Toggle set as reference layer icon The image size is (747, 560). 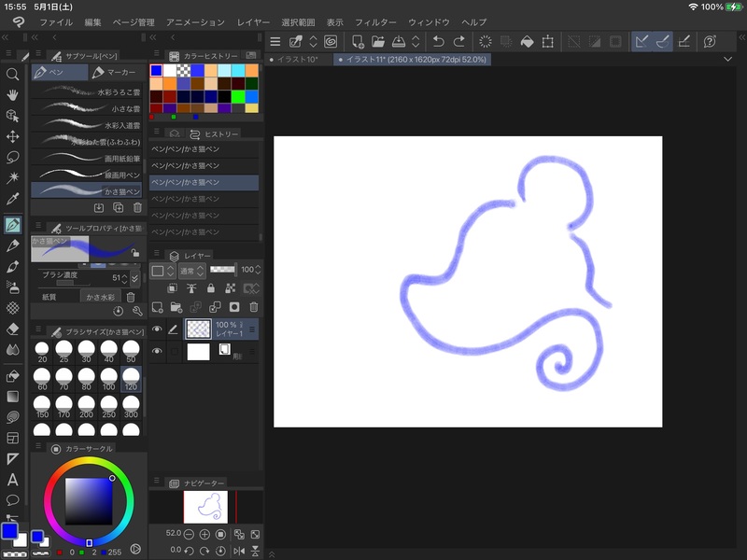pos(191,288)
